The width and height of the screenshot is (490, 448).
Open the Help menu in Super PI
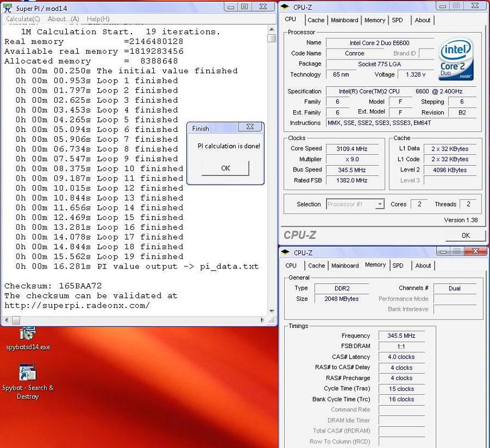98,19
